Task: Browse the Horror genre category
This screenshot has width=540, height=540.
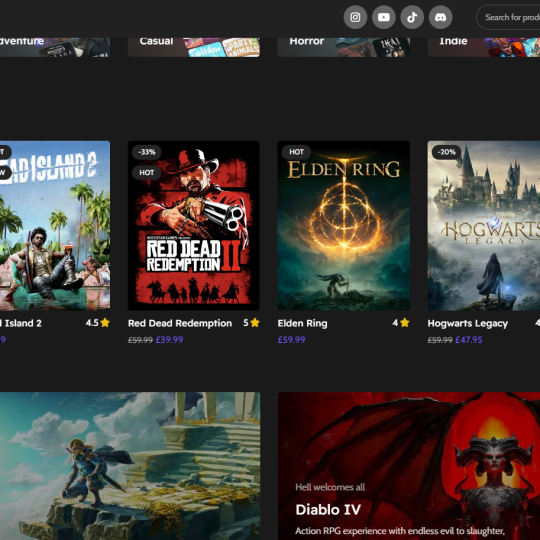Action: click(344, 47)
